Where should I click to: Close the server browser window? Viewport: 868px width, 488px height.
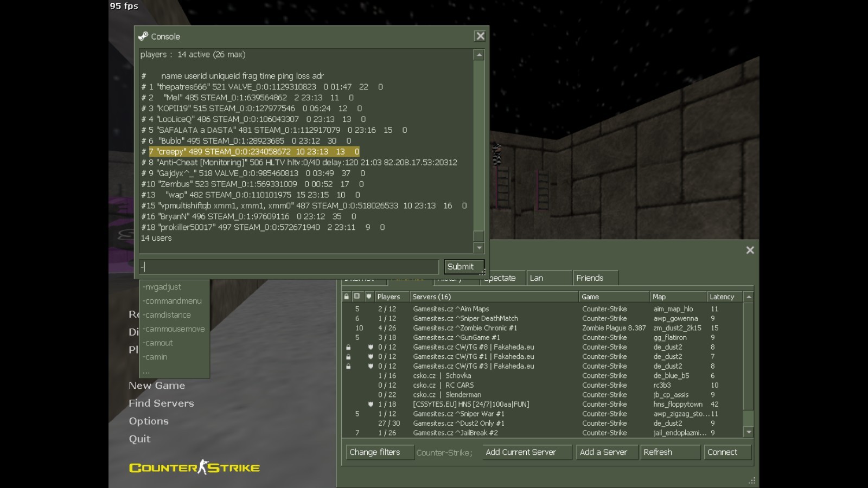[750, 250]
